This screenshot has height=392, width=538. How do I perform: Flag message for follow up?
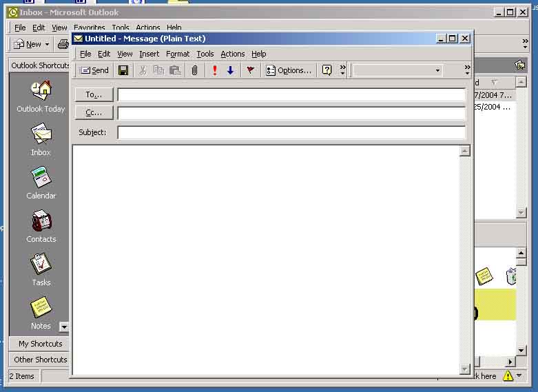[251, 70]
